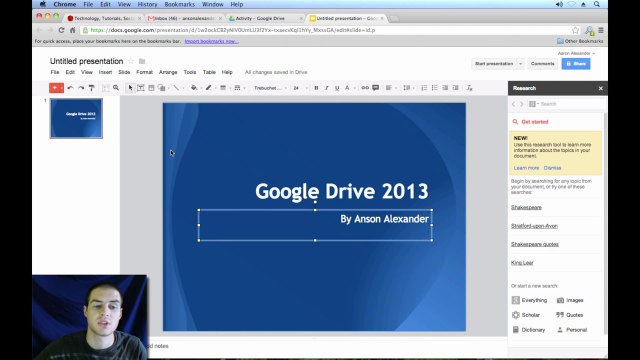Toggle underline formatting
The image size is (640, 360).
[337, 88]
